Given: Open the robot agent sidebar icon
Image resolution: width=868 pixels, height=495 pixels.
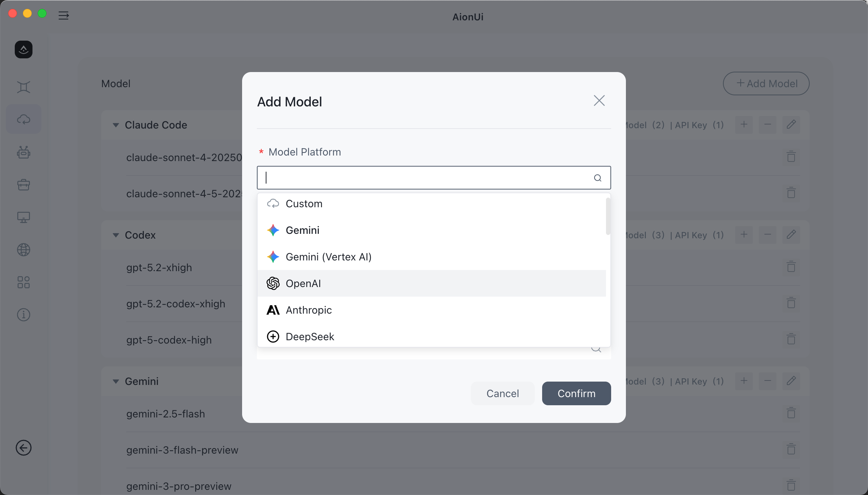Looking at the screenshot, I should coord(24,152).
